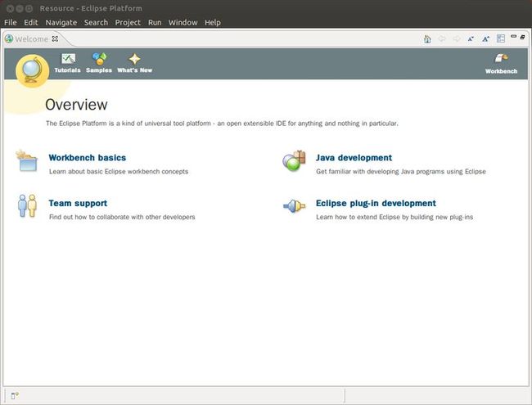Click 'Get familiar with developing Java programs' text
The height and width of the screenshot is (405, 532).
pyautogui.click(x=401, y=172)
